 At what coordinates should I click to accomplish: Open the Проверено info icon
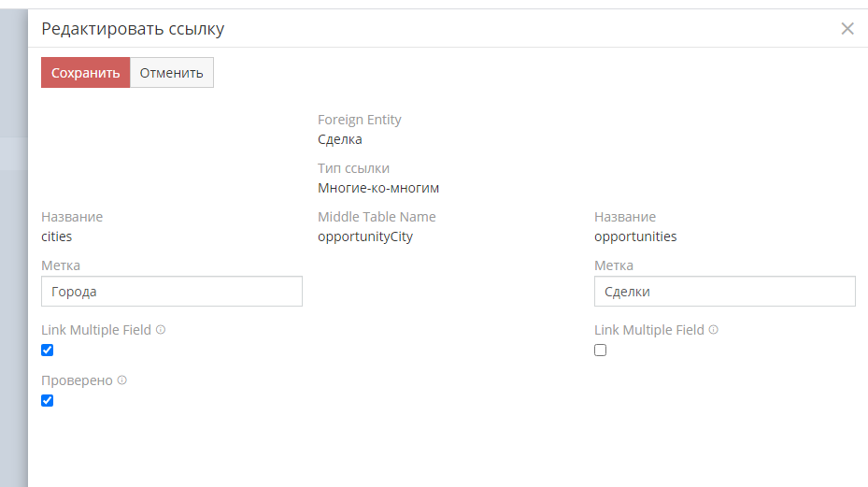122,380
